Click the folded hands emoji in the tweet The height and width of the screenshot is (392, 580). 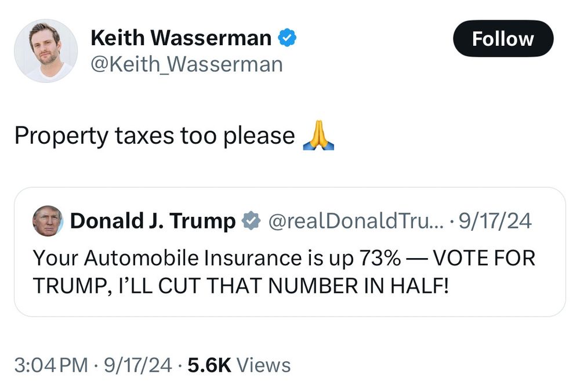(x=318, y=135)
